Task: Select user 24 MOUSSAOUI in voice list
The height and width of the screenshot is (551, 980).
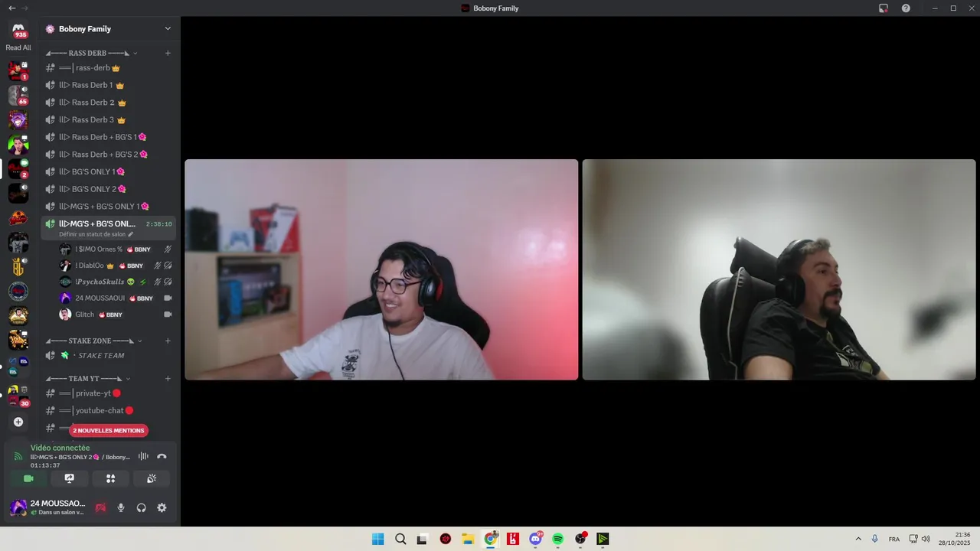Action: click(116, 298)
